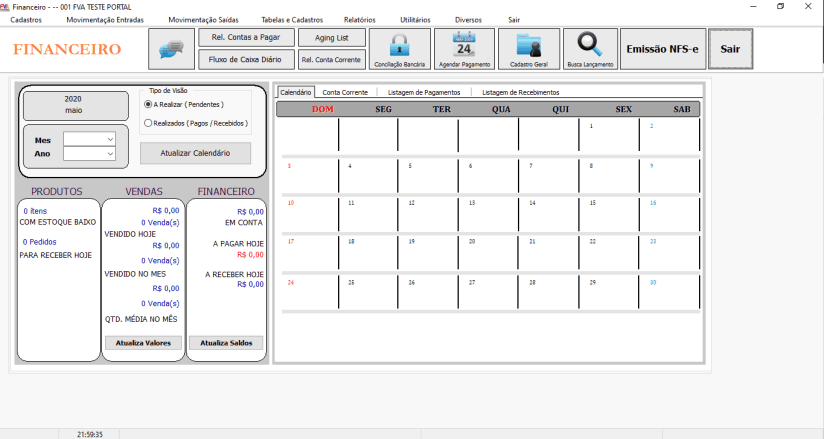Click Busca Lançamento magnifier icon
824x439 pixels.
590,46
